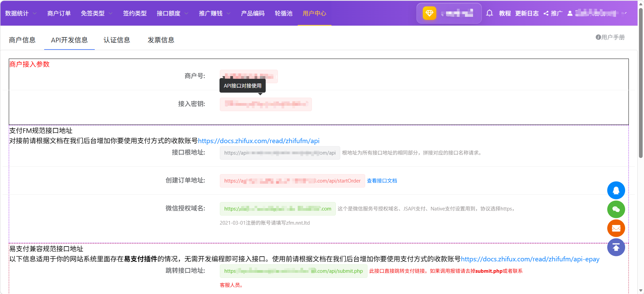Click the 易支付兼容规范接口地址 heading
Image resolution: width=644 pixels, height=294 pixels.
(x=46, y=249)
